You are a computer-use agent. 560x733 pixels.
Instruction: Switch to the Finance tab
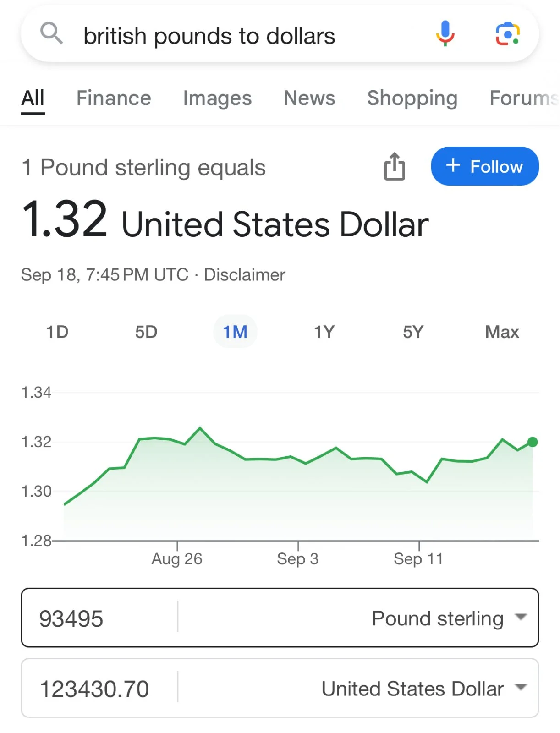coord(114,98)
